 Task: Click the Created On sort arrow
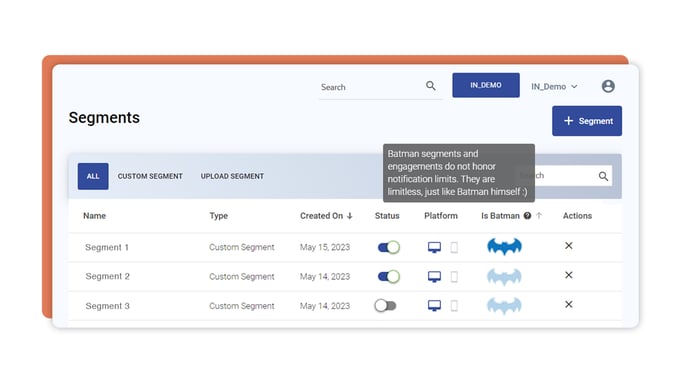coord(350,216)
